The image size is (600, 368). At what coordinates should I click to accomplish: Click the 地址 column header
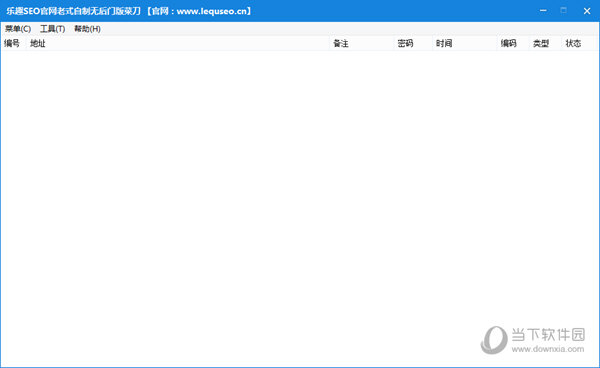[x=178, y=43]
